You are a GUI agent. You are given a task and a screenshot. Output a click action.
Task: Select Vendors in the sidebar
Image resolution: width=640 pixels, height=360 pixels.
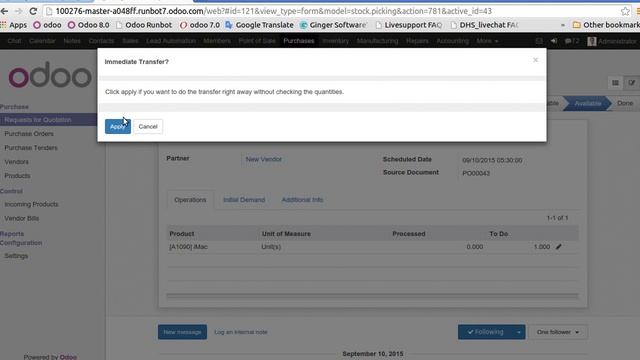pos(17,162)
